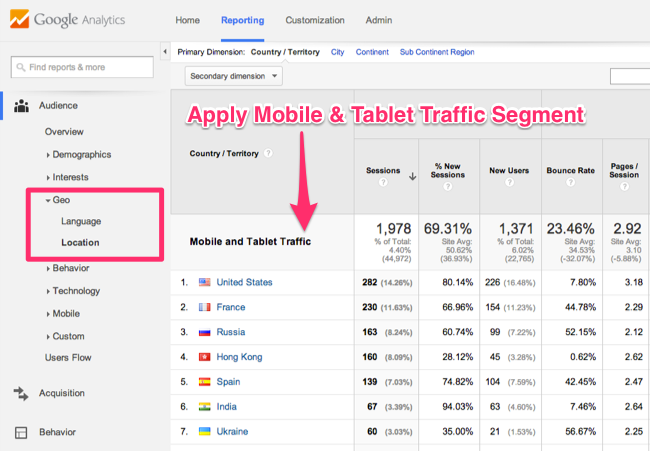The height and width of the screenshot is (451, 650).
Task: Sort by the % New Sessions column header
Action: (x=447, y=170)
